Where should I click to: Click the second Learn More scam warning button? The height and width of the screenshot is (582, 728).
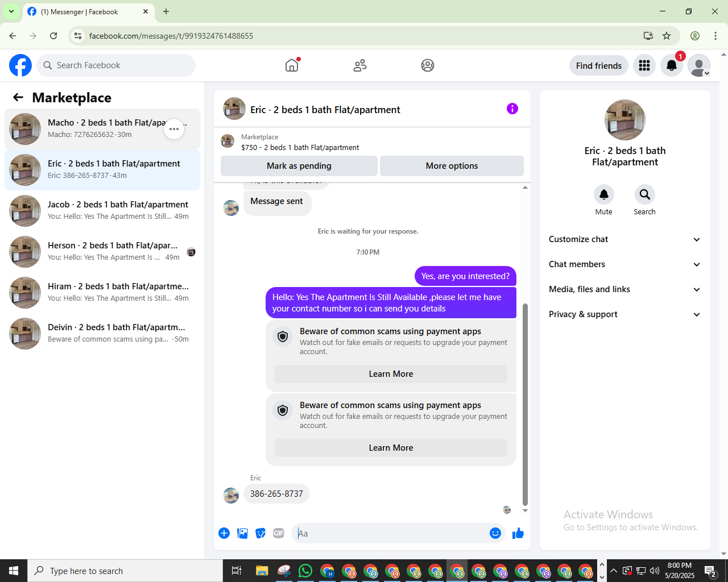391,448
